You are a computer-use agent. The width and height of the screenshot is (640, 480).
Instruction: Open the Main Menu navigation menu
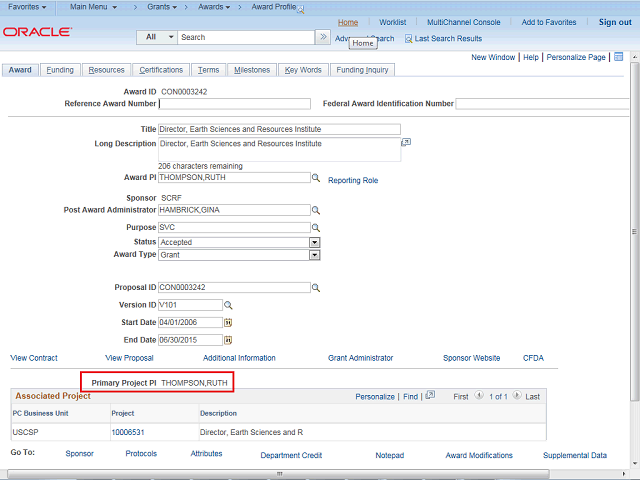click(96, 7)
